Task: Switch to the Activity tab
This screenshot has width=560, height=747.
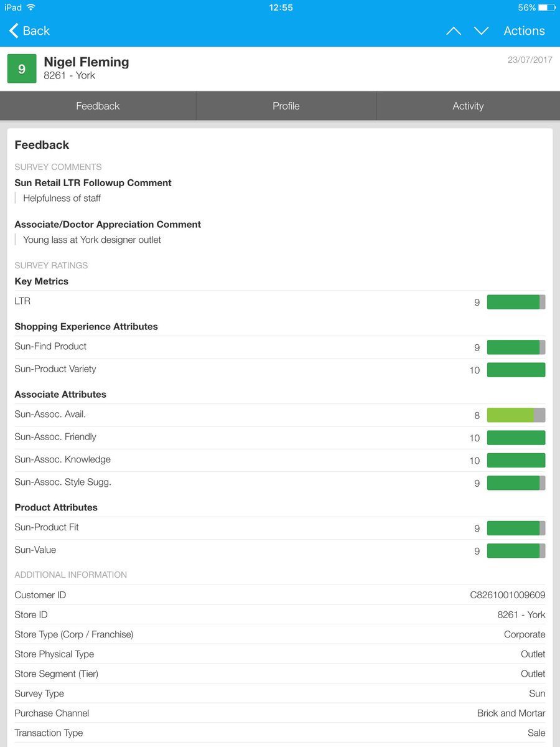Action: click(468, 106)
